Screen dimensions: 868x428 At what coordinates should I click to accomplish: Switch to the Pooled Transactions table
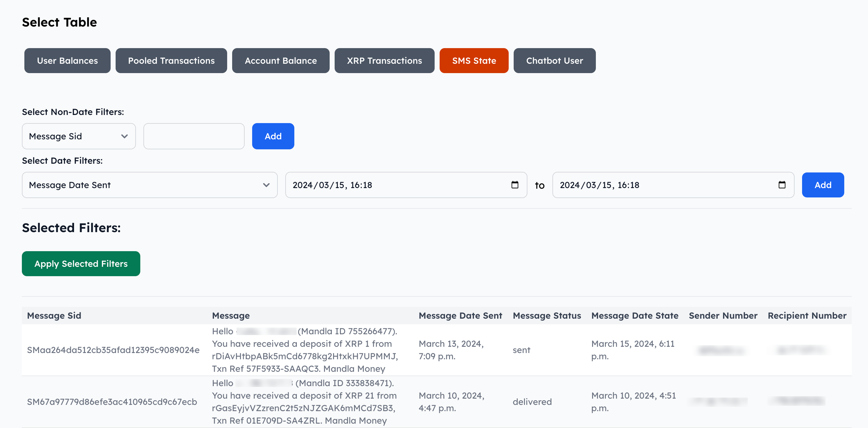(x=171, y=61)
